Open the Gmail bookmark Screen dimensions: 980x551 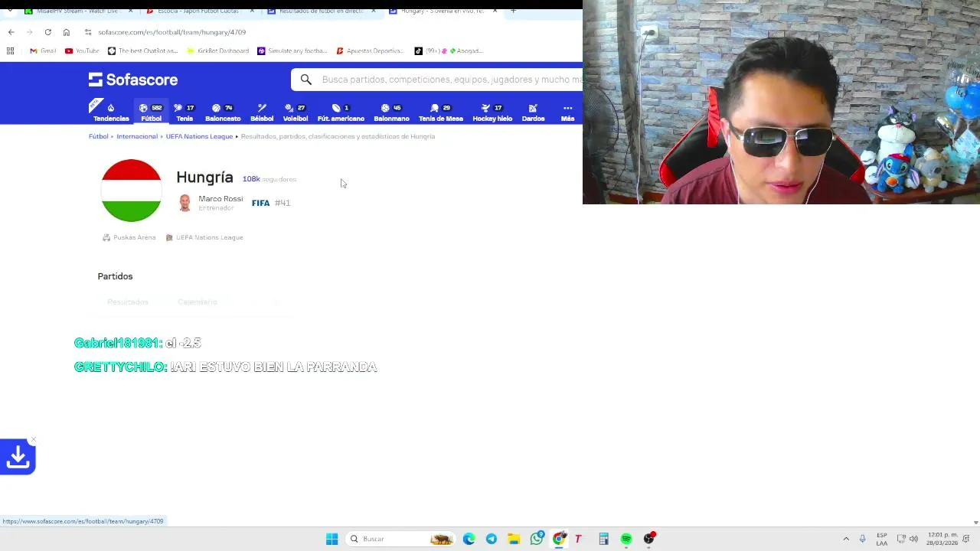coord(43,51)
